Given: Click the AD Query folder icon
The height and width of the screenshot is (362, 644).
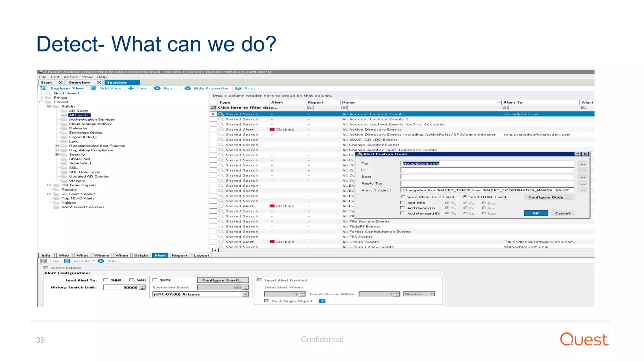Looking at the screenshot, I should point(64,111).
